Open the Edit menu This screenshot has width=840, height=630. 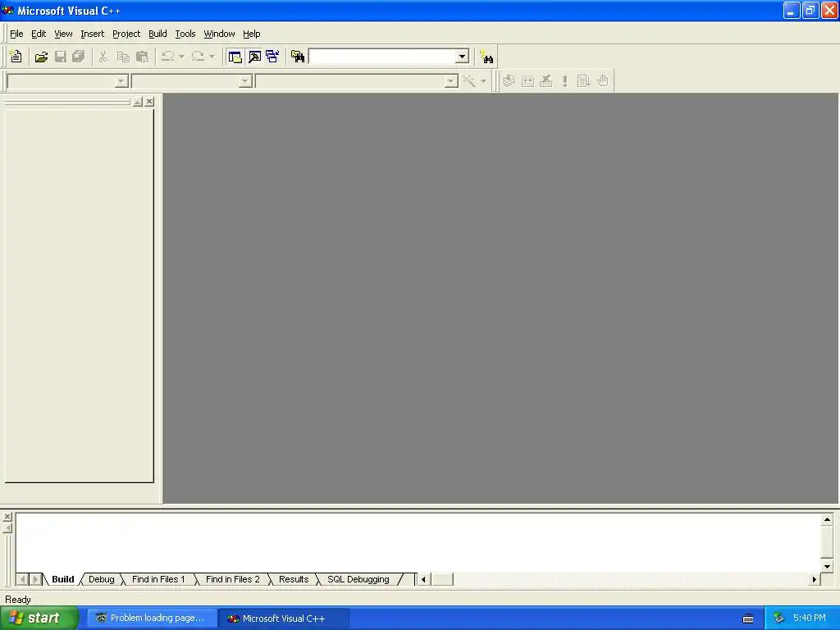click(39, 34)
